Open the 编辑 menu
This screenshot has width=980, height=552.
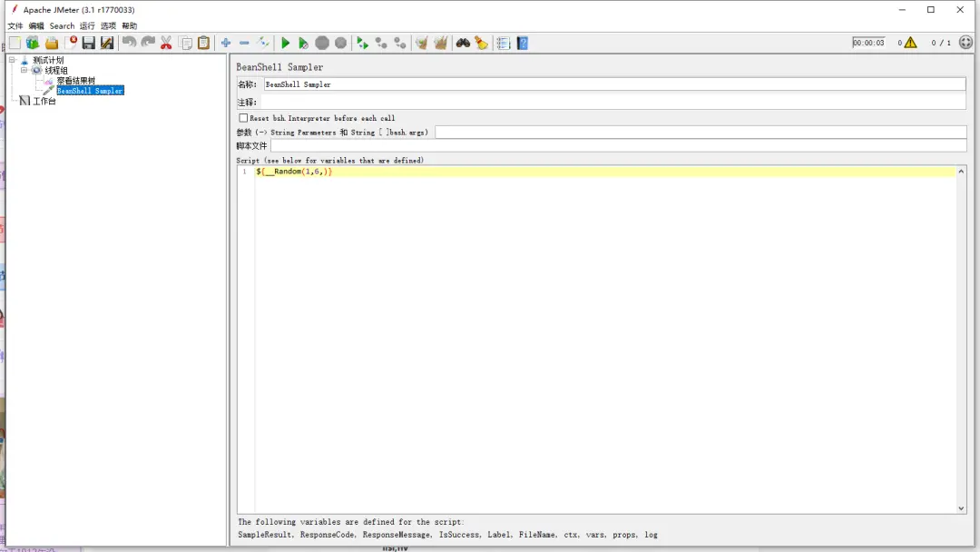[x=36, y=25]
